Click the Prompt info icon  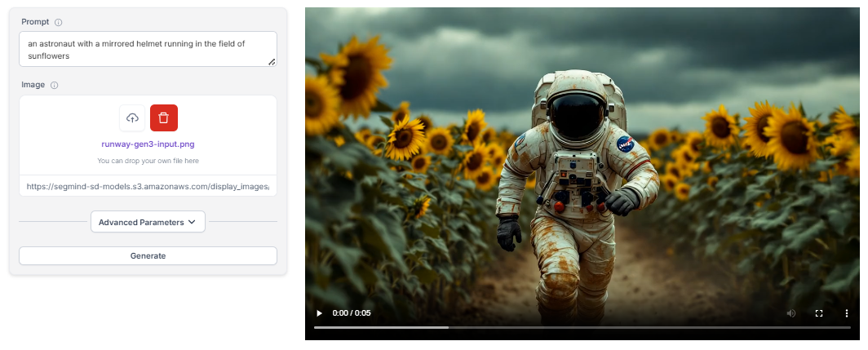click(x=59, y=22)
